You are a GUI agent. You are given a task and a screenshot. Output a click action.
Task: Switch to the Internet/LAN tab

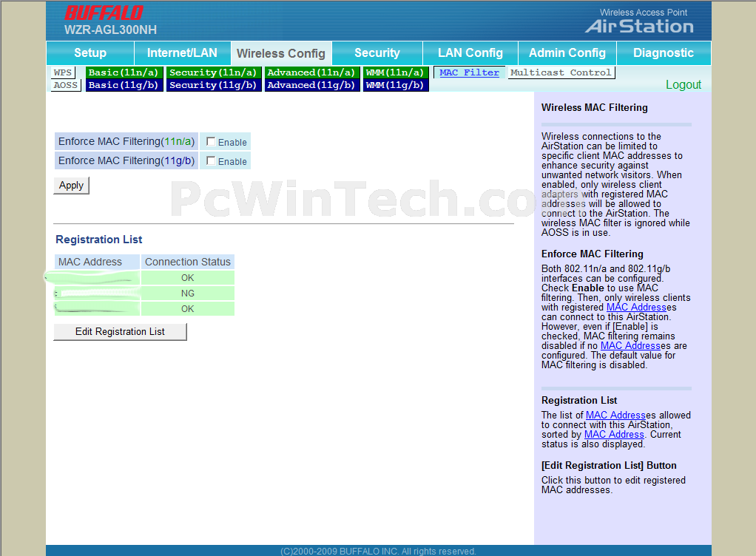click(x=182, y=53)
